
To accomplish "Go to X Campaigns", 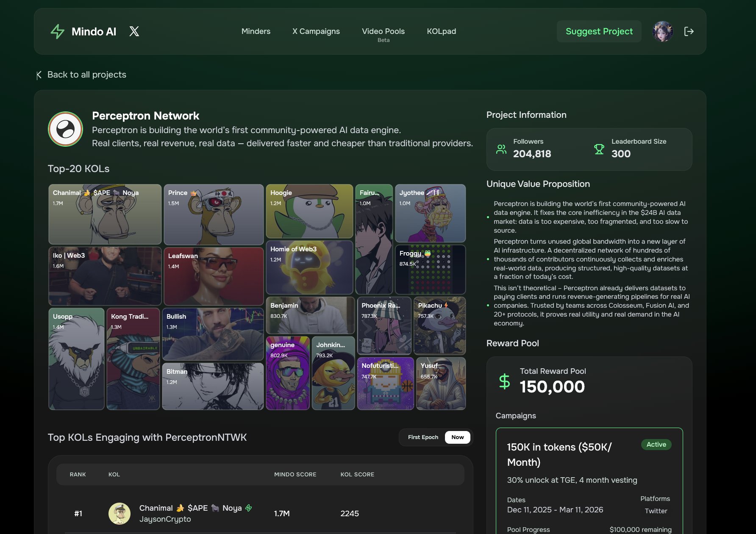I will tap(316, 31).
